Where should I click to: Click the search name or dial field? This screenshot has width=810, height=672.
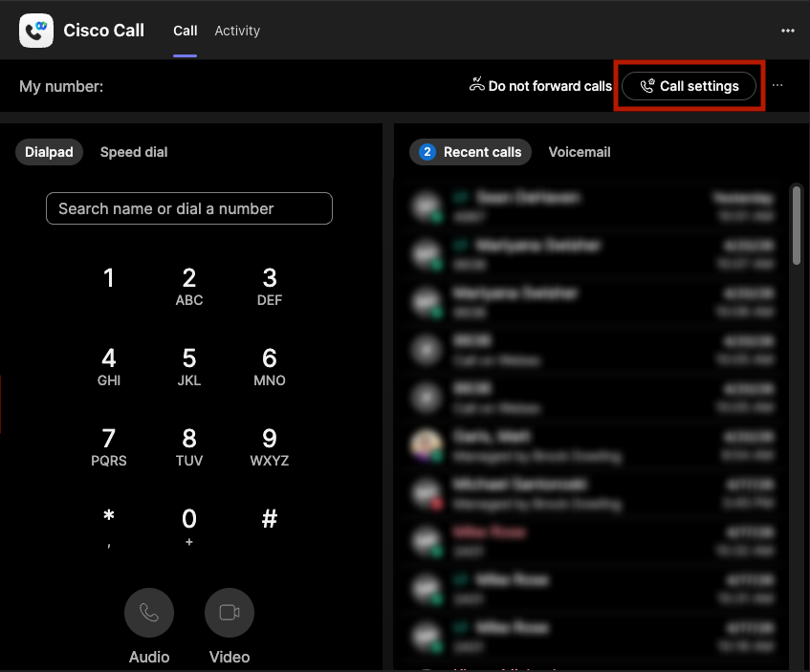coord(189,208)
